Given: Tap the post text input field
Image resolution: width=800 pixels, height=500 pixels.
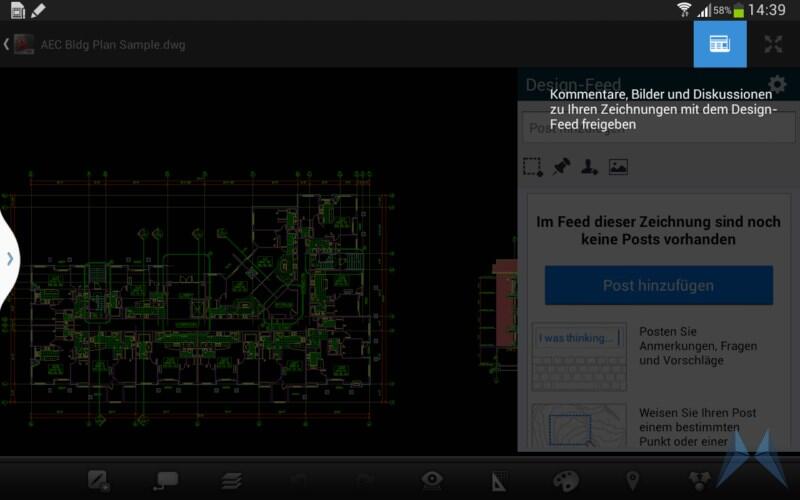Looking at the screenshot, I should click(x=658, y=128).
